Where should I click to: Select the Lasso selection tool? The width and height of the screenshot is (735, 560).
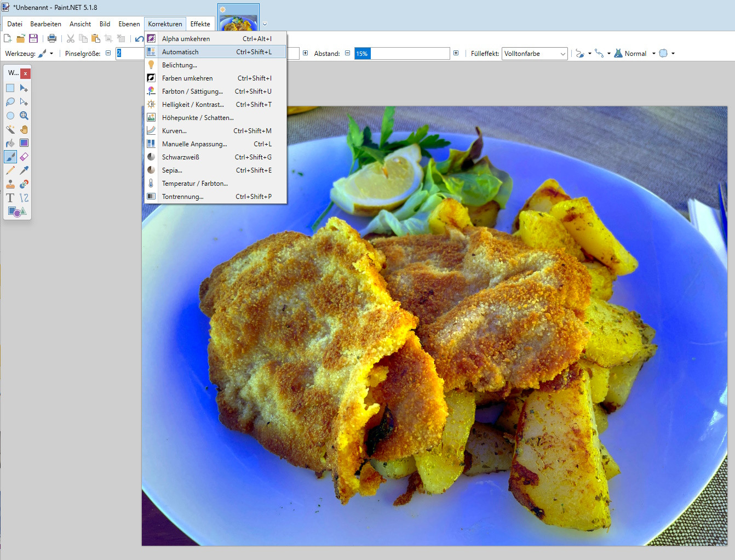(x=10, y=102)
